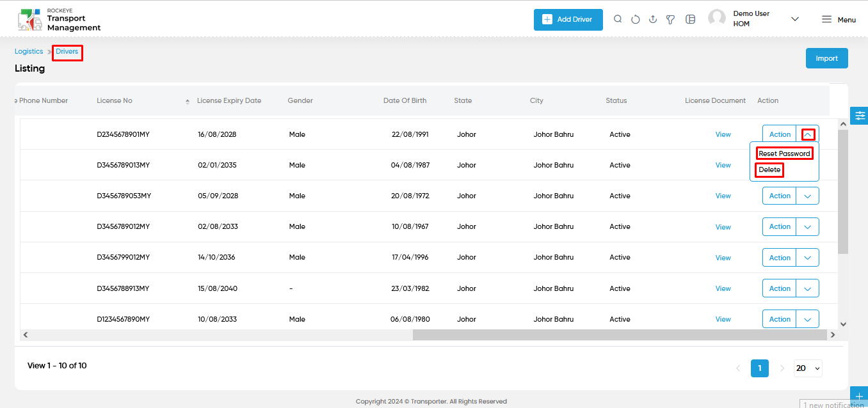Select page 1 in pagination

pos(760,368)
